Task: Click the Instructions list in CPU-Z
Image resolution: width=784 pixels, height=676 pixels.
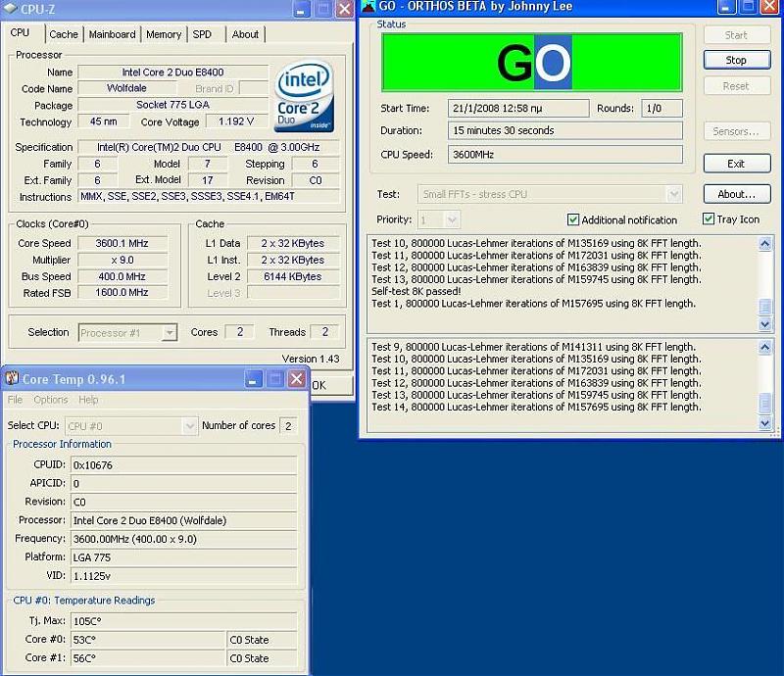Action: coord(209,197)
